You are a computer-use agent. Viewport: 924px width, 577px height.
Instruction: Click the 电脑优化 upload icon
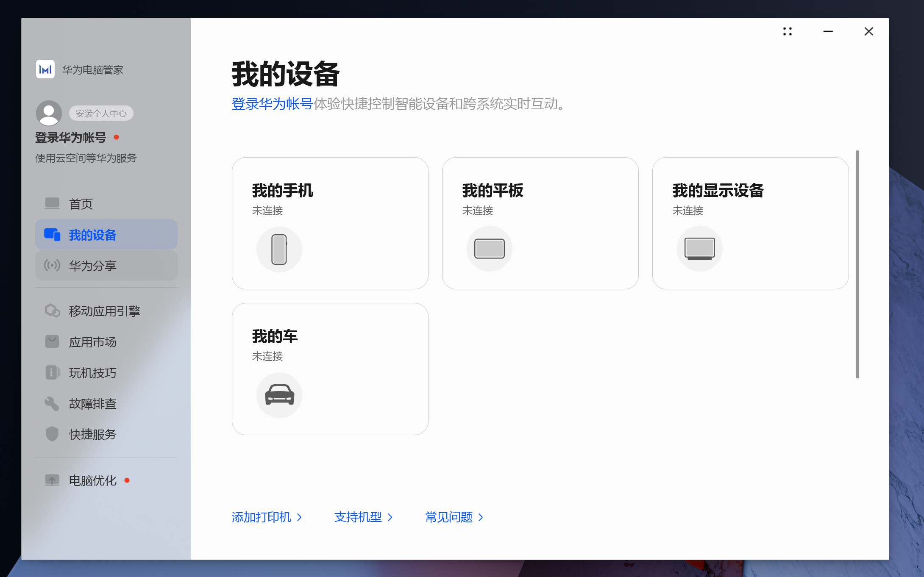(52, 480)
